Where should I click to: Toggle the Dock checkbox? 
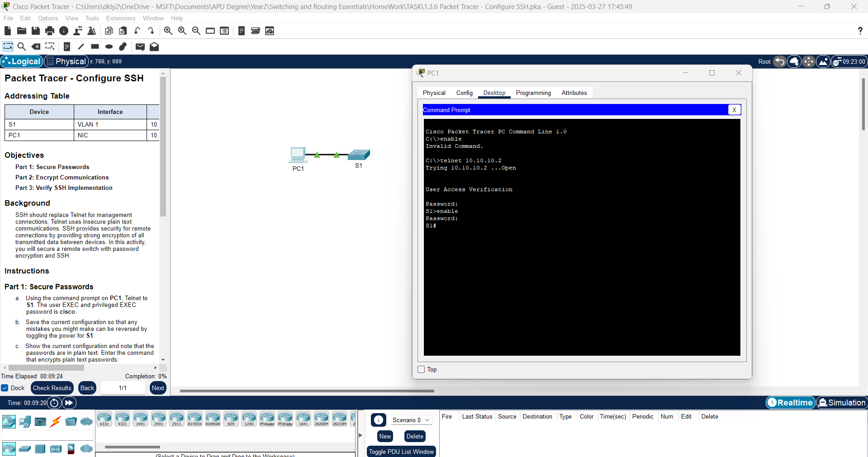tap(5, 388)
